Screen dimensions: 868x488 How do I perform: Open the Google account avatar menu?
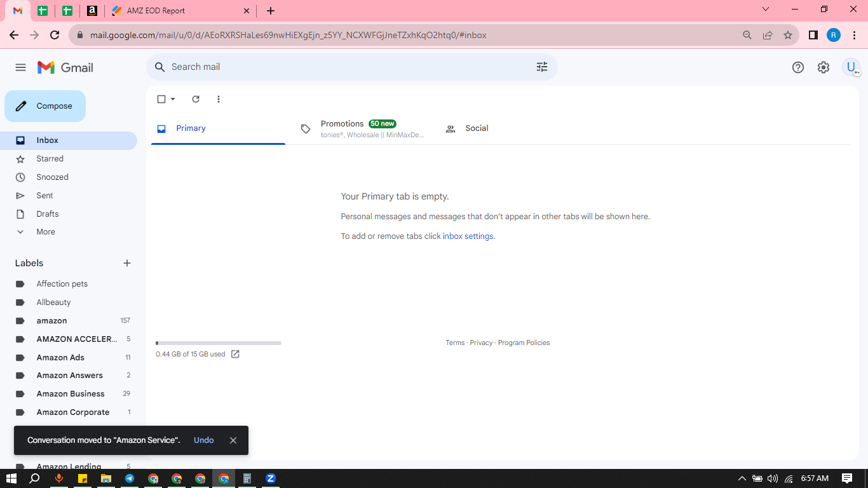(x=851, y=67)
